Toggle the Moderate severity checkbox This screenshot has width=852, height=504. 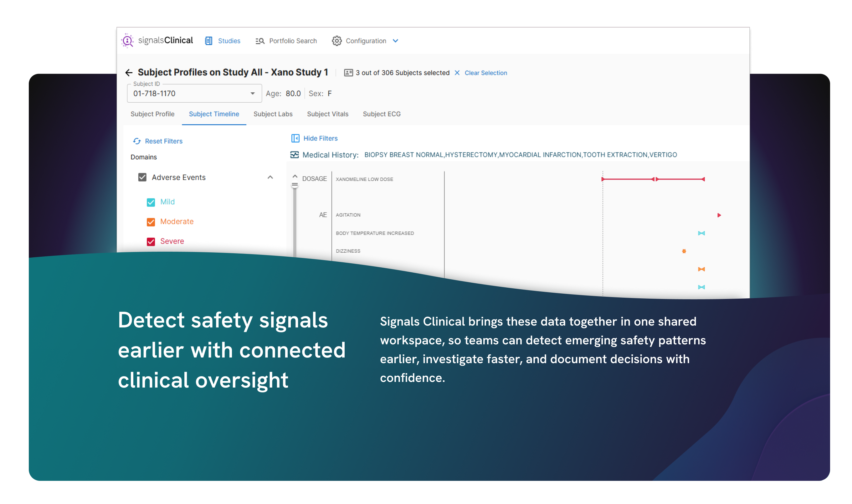tap(151, 222)
